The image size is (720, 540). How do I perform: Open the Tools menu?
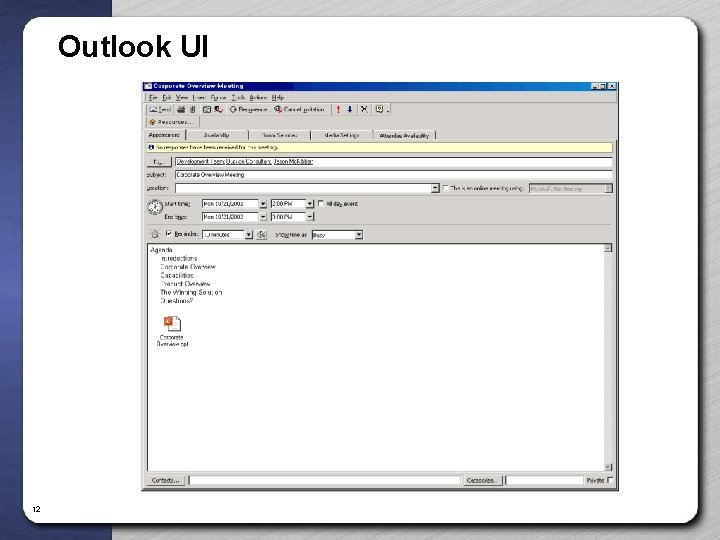point(238,97)
